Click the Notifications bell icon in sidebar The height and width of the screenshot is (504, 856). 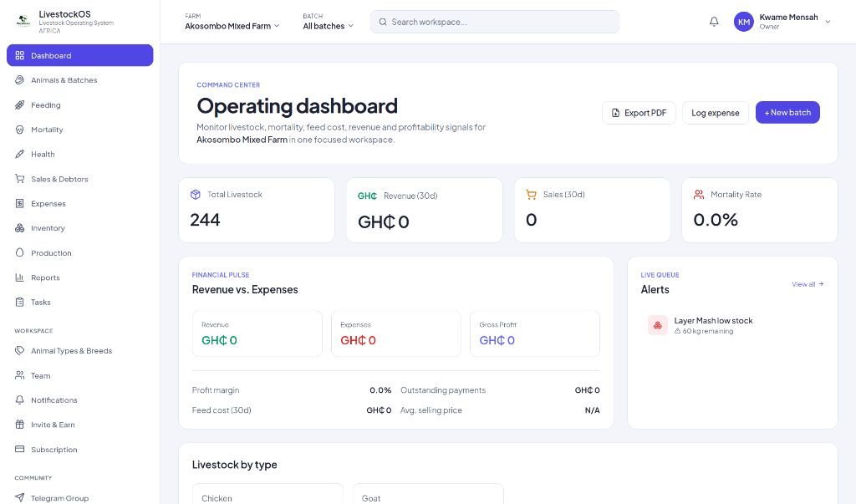pos(20,400)
